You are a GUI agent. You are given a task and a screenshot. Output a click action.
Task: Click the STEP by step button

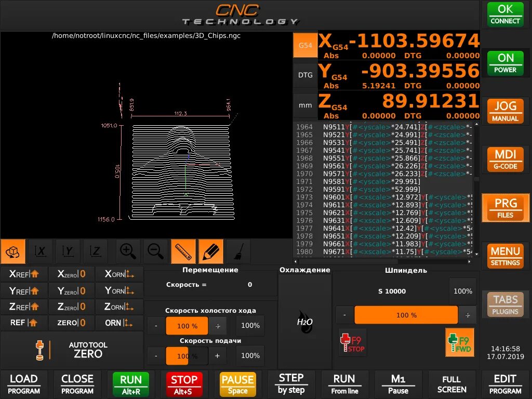[x=291, y=384]
